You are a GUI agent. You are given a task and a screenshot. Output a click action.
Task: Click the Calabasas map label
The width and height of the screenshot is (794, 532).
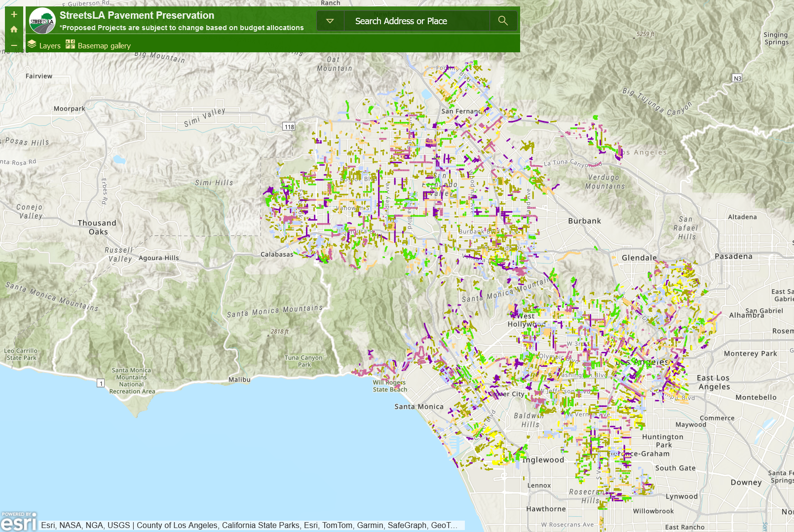pos(277,254)
